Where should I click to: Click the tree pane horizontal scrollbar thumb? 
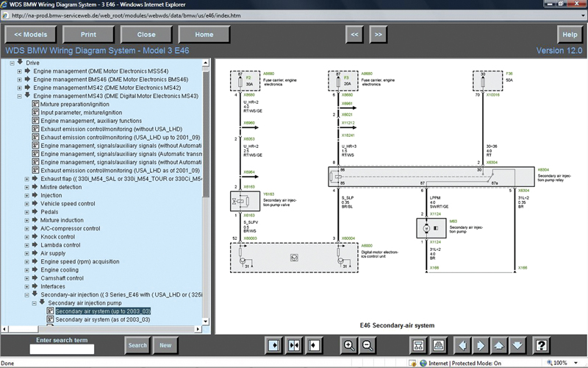24,329
